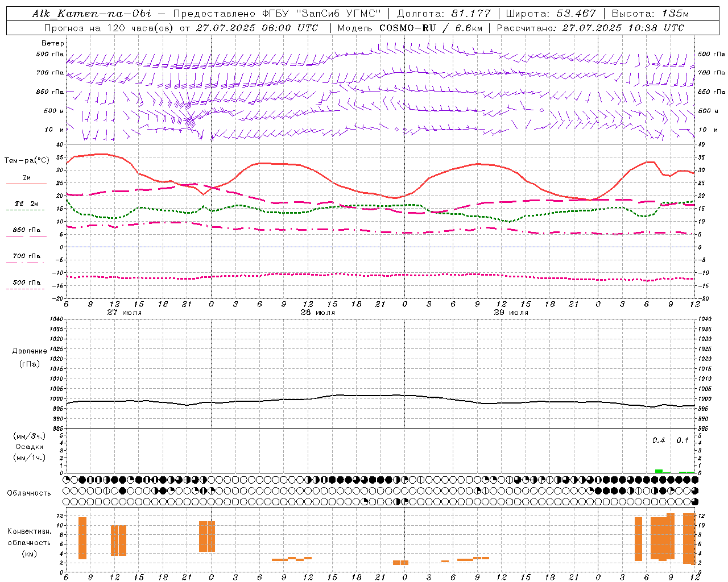Select the Облачность cloud cover label
The height and width of the screenshot is (582, 728).
tap(29, 493)
